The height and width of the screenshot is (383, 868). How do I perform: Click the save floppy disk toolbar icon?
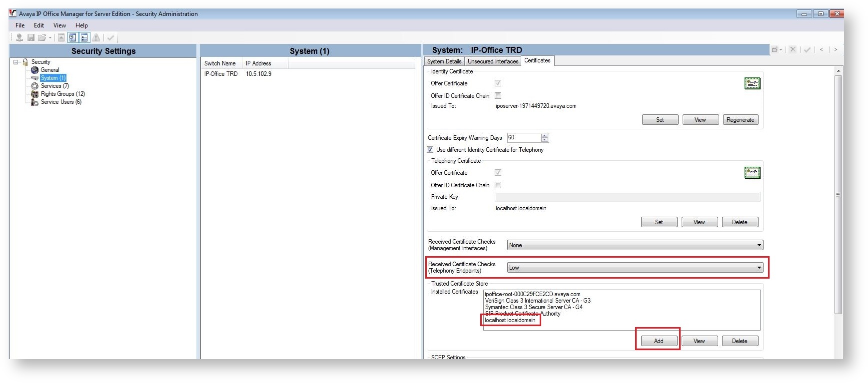point(31,37)
